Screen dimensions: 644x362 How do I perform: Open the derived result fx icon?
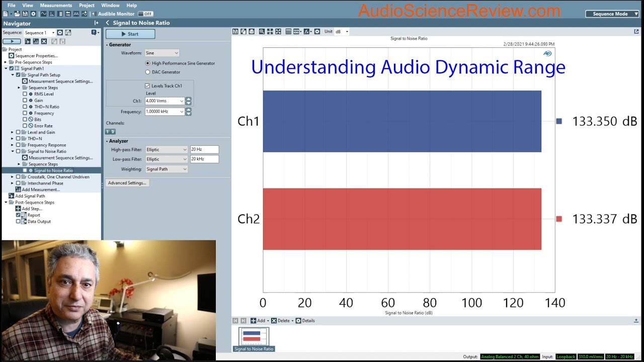tap(307, 32)
